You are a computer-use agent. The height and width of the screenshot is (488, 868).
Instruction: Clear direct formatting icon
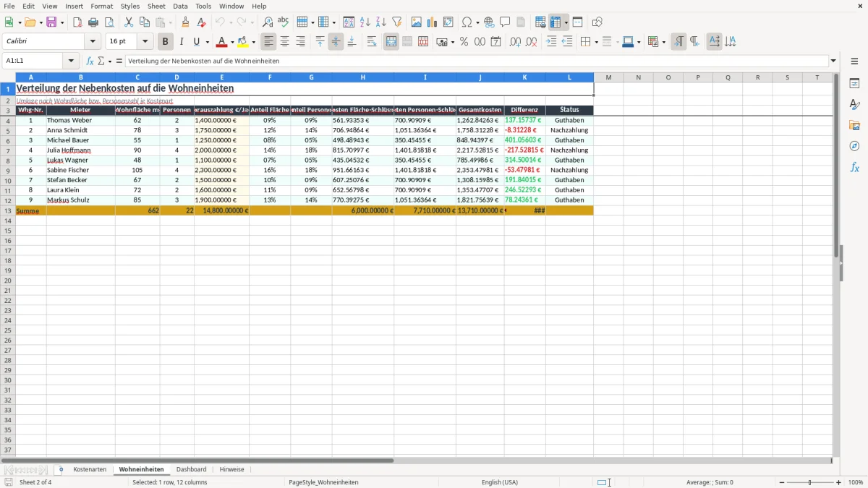pyautogui.click(x=201, y=22)
